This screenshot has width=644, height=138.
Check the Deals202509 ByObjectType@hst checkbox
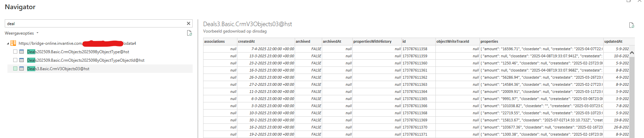(x=15, y=52)
